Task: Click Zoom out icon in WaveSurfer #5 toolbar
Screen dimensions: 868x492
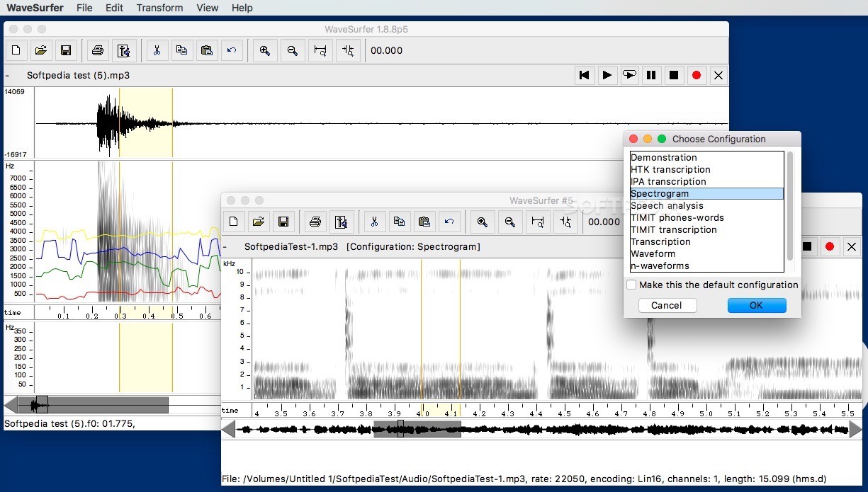Action: click(509, 222)
